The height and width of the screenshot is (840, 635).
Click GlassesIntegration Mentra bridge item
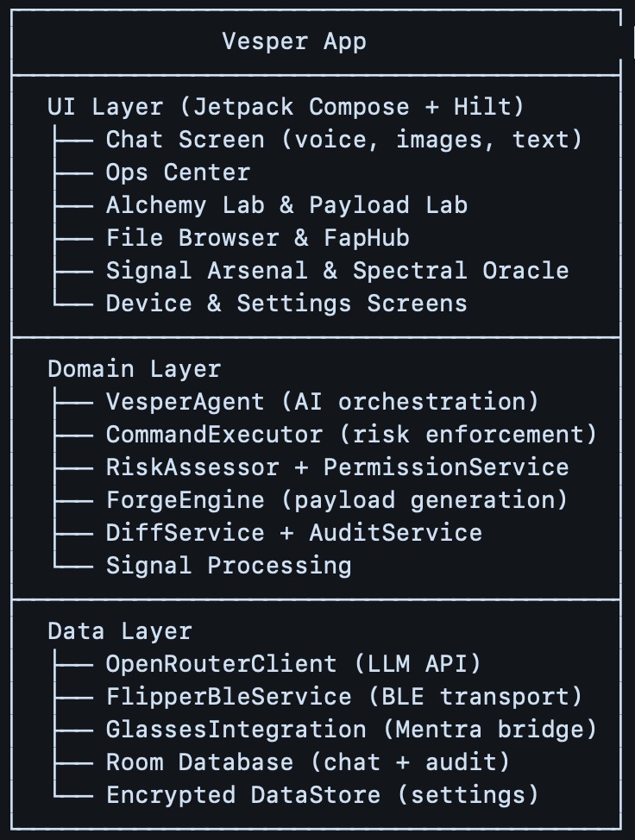(351, 730)
